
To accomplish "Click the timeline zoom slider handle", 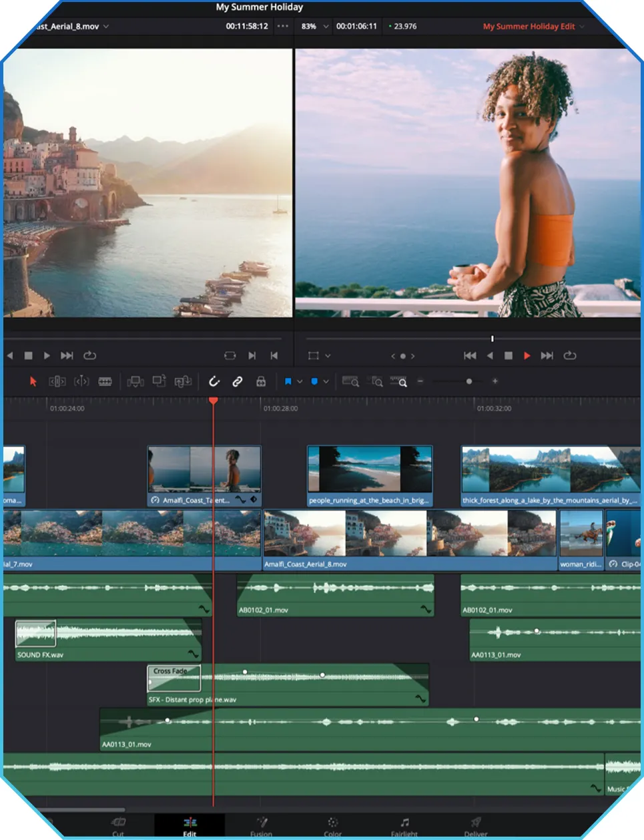I will pos(469,381).
